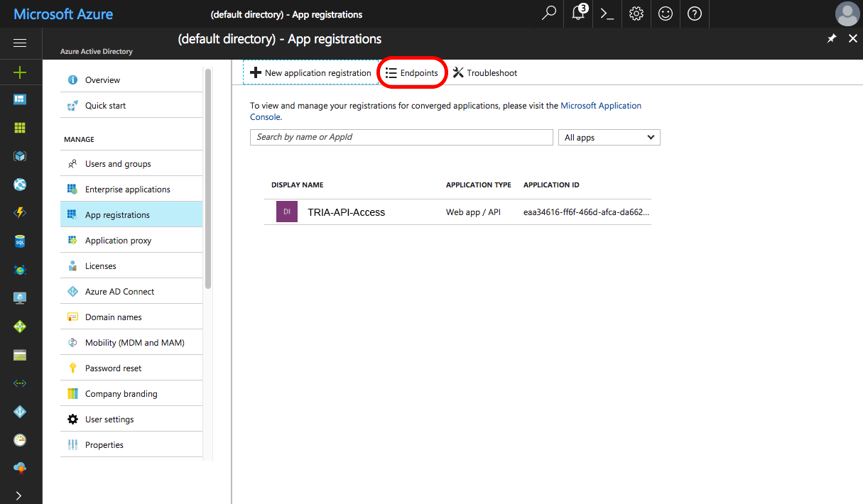Toggle the hamburger menu in left sidebar
863x504 pixels.
click(20, 43)
